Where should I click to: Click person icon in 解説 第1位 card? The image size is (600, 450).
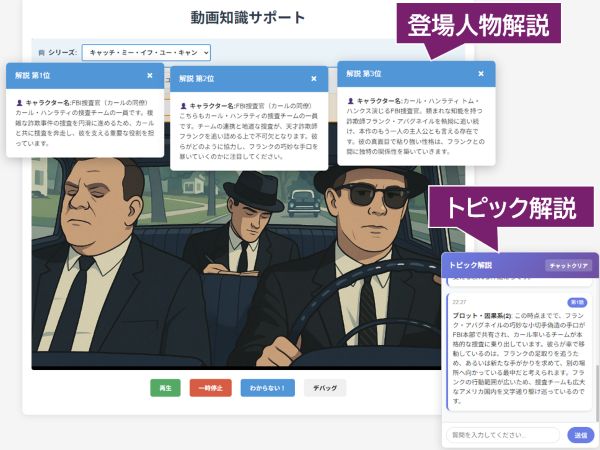19,103
